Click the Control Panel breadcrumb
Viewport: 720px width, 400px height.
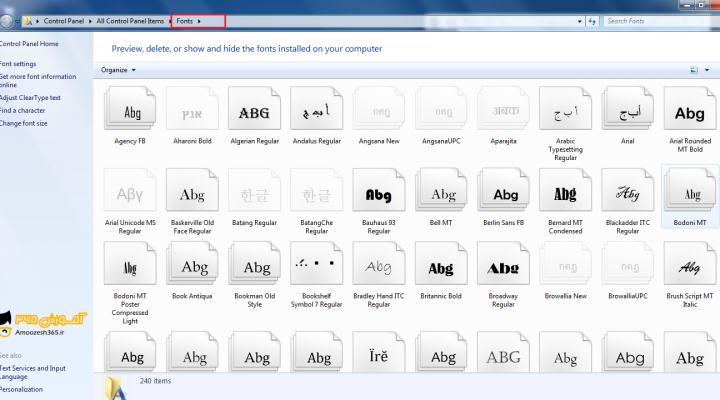63,21
